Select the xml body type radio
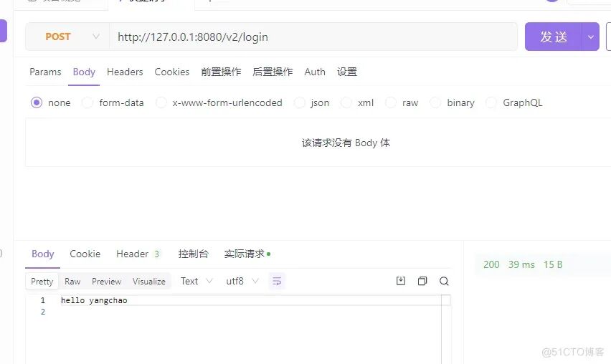This screenshot has width=611, height=364. click(346, 102)
